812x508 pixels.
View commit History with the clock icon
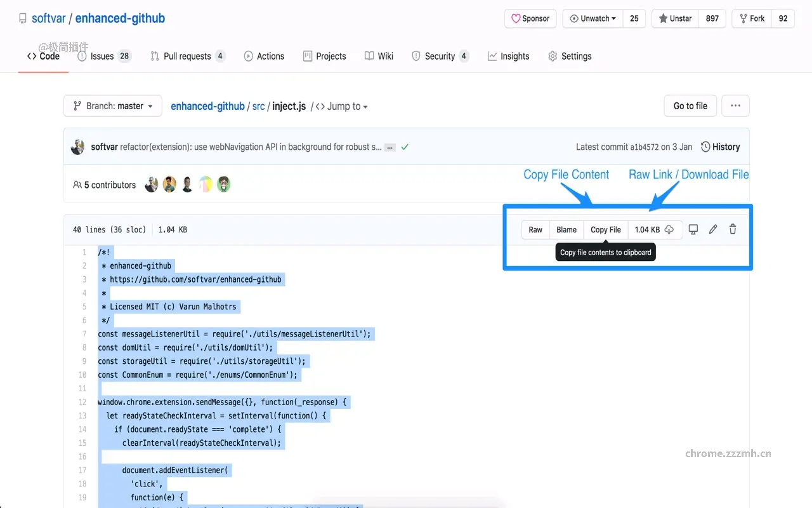(721, 147)
